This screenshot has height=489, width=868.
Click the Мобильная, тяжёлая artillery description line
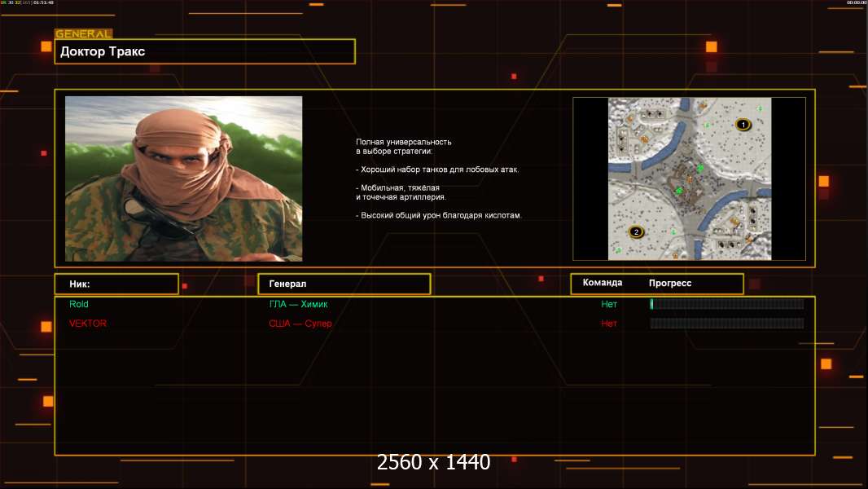click(x=401, y=192)
